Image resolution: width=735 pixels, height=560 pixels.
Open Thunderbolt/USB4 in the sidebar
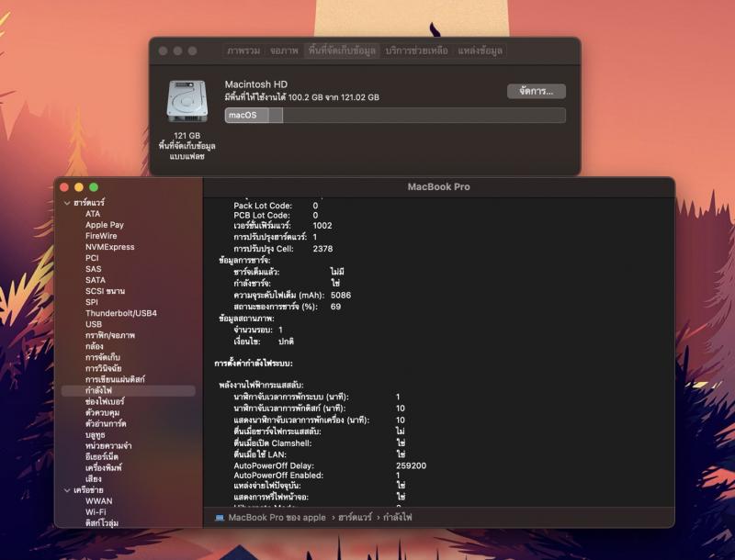tap(121, 313)
